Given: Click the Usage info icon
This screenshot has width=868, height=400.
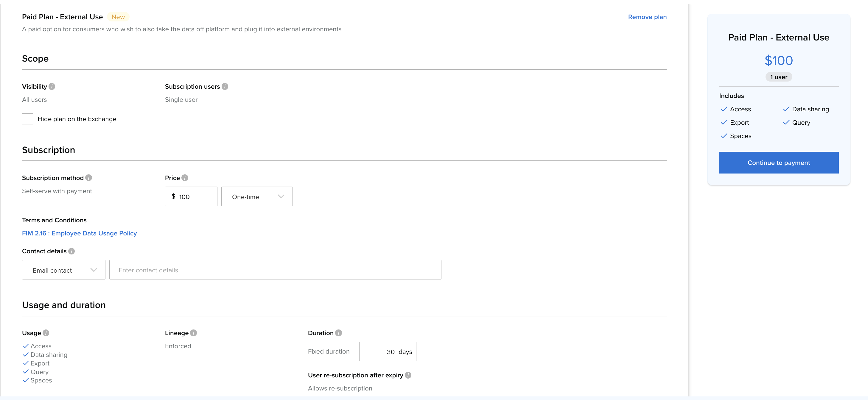Looking at the screenshot, I should click(x=46, y=333).
